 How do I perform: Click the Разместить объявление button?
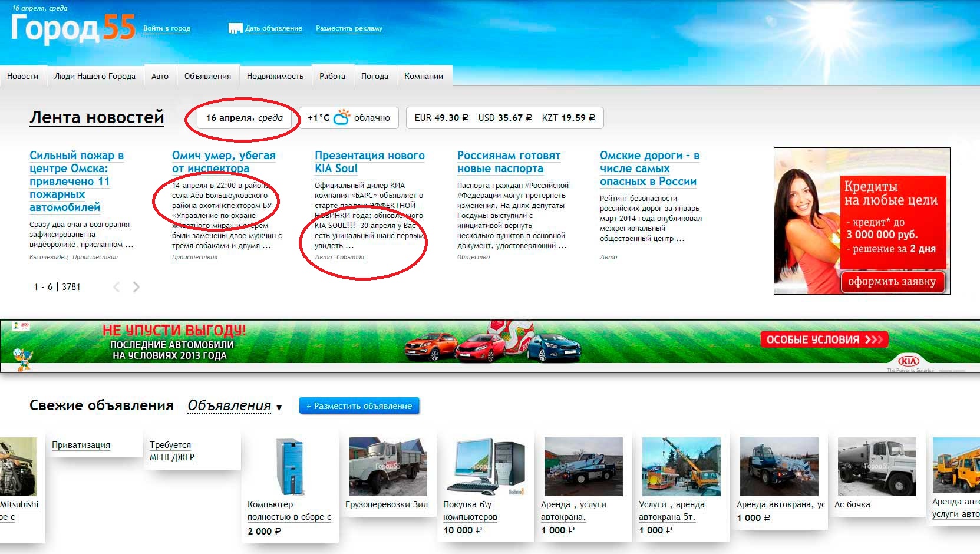pyautogui.click(x=359, y=406)
